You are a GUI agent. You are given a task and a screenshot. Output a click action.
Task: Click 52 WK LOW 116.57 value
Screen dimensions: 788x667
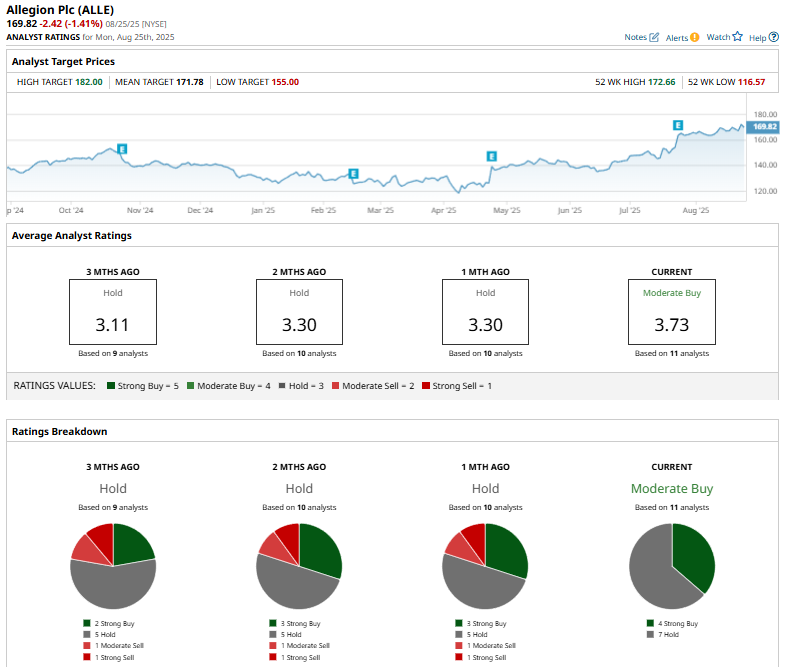(x=751, y=82)
